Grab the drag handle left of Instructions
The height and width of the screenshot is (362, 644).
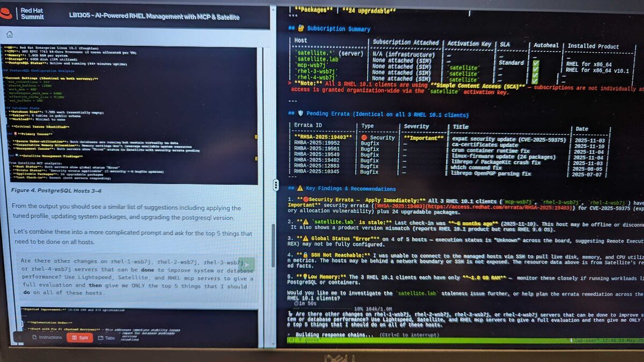tap(20, 338)
